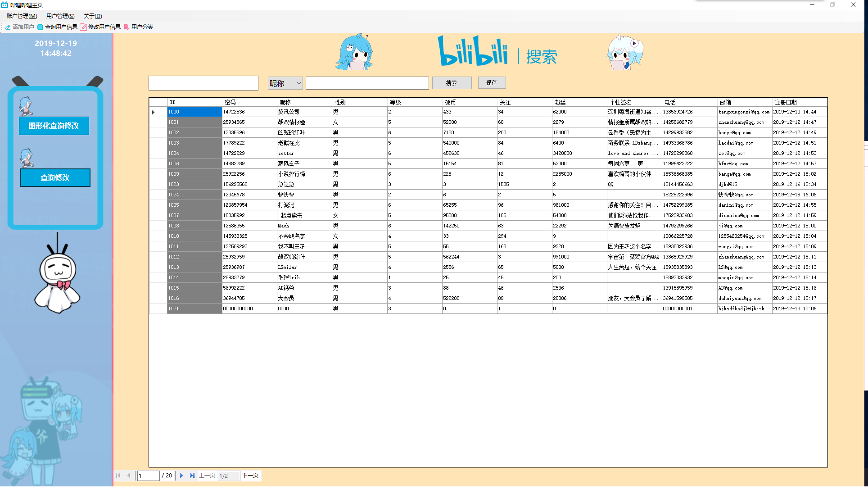
Task: Click the 等级 column header
Action: point(414,102)
